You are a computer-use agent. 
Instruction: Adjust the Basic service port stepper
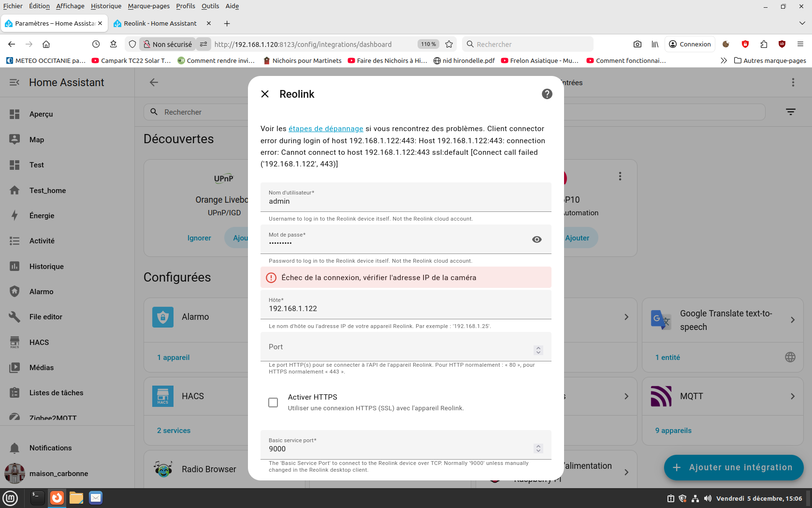(538, 448)
